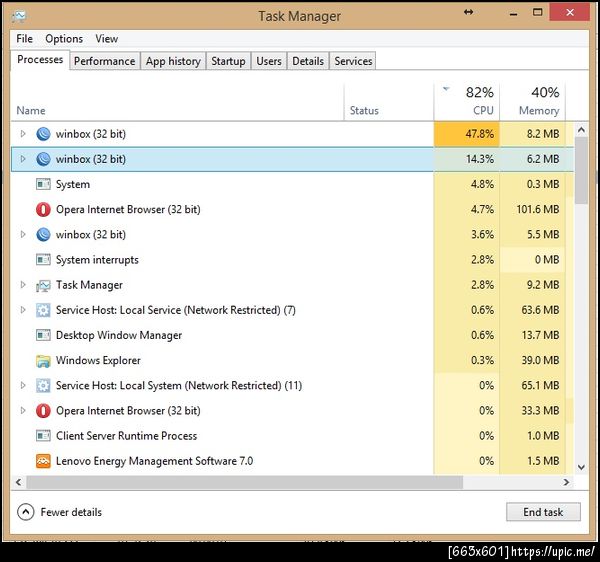
Task: Click the vertical scrollbar down arrow
Action: tap(581, 467)
